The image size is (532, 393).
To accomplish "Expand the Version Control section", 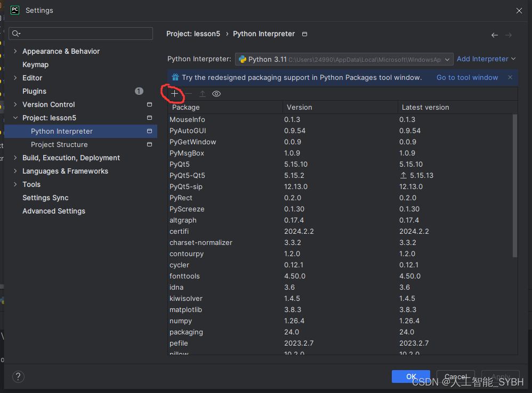I will click(x=15, y=104).
